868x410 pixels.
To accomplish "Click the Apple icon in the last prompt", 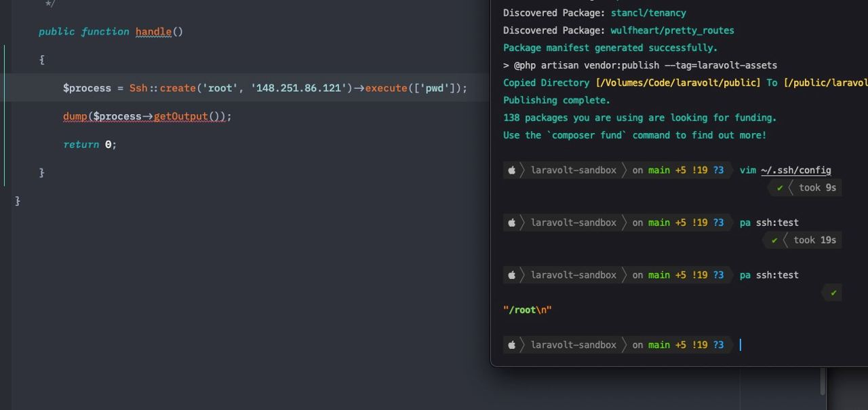I will point(512,345).
